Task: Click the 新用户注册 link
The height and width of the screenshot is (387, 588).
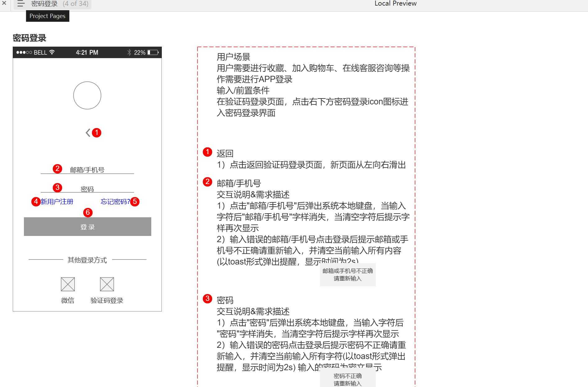Action: [x=57, y=201]
